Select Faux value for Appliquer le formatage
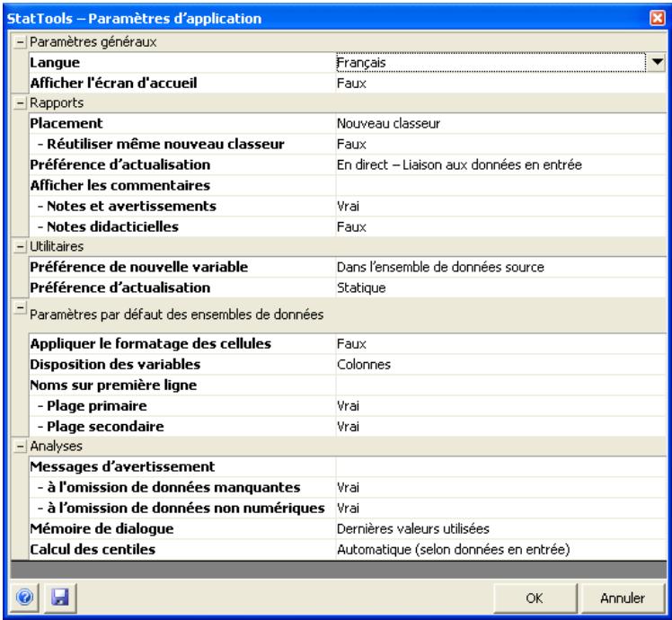The height and width of the screenshot is (620, 672). click(500, 344)
